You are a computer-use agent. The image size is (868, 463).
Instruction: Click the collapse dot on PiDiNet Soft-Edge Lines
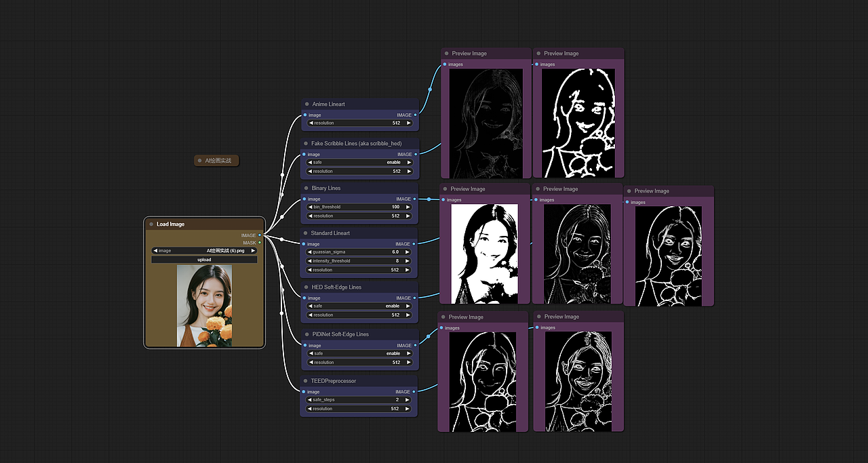307,334
